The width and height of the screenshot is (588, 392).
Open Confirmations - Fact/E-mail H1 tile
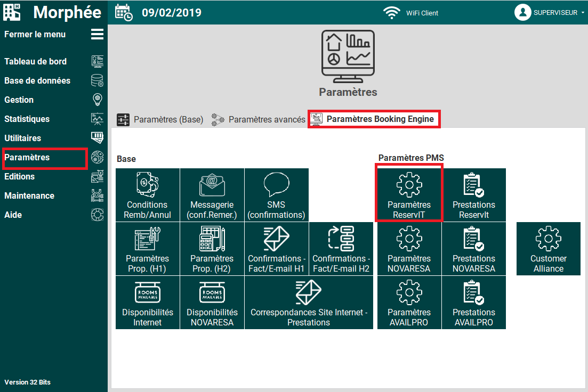pyautogui.click(x=277, y=249)
